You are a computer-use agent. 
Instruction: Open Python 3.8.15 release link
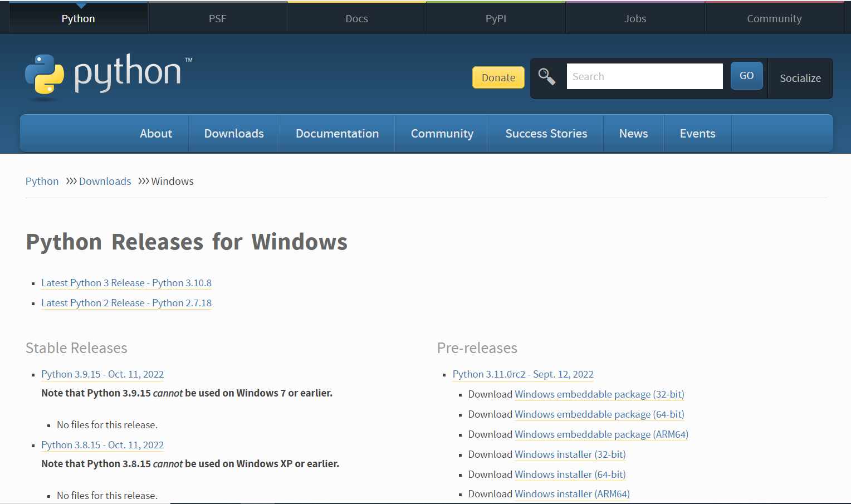click(102, 445)
